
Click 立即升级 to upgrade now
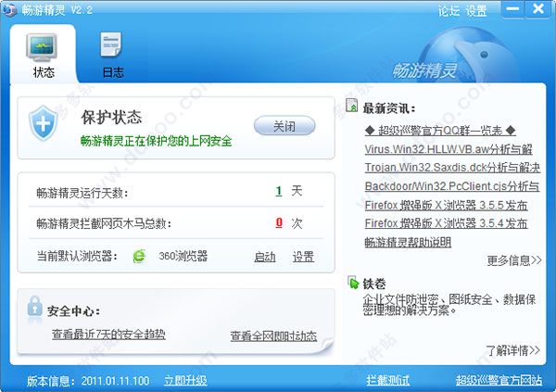pos(185,380)
